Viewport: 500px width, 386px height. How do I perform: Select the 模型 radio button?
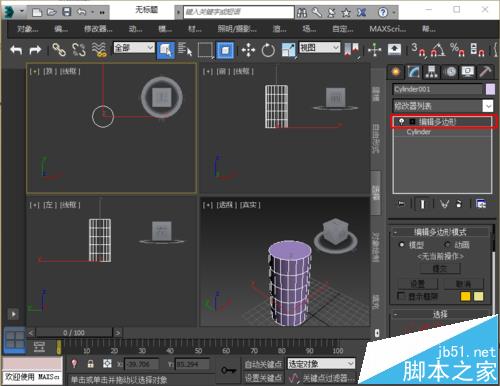coord(402,245)
